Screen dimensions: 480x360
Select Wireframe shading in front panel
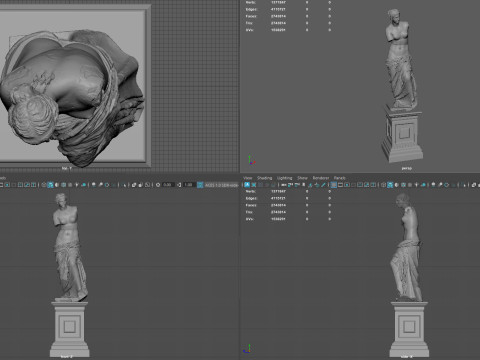44,185
